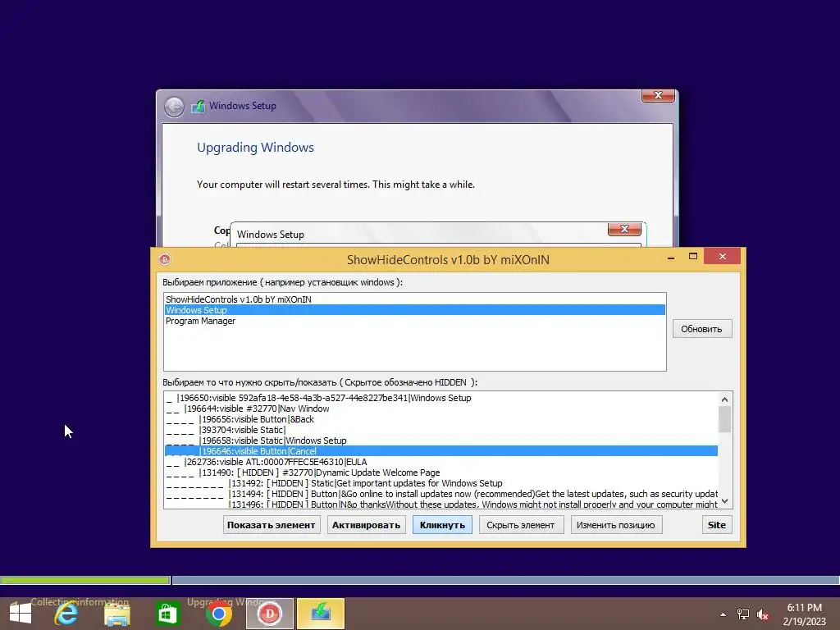This screenshot has height=630, width=840.
Task: Select the 131490 Dynamic Update Welcome Page row
Action: click(x=441, y=472)
